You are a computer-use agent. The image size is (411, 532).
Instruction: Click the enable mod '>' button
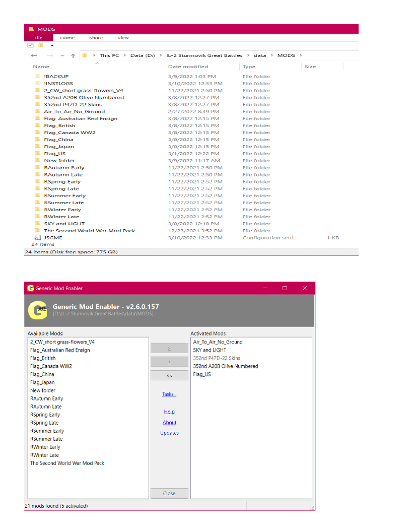pyautogui.click(x=169, y=349)
